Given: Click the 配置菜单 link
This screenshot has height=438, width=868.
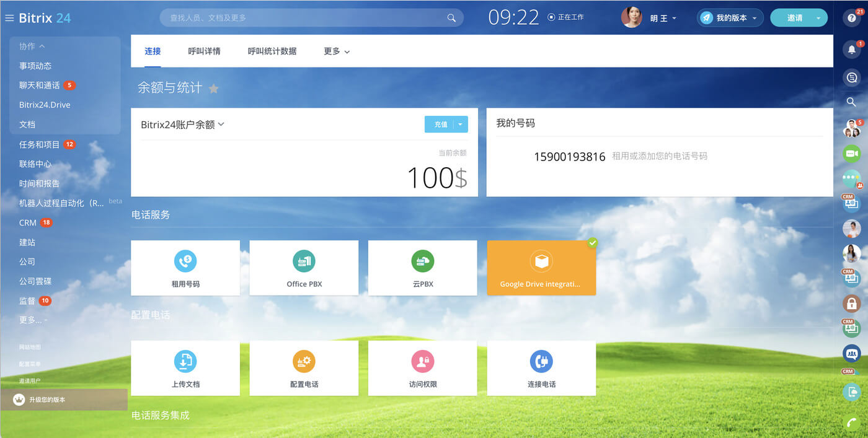Looking at the screenshot, I should [x=30, y=364].
